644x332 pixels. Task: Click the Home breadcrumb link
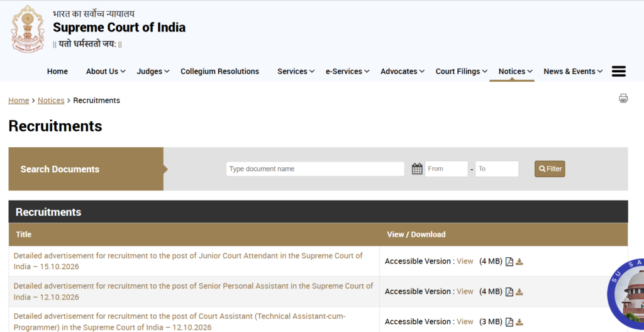coord(18,100)
